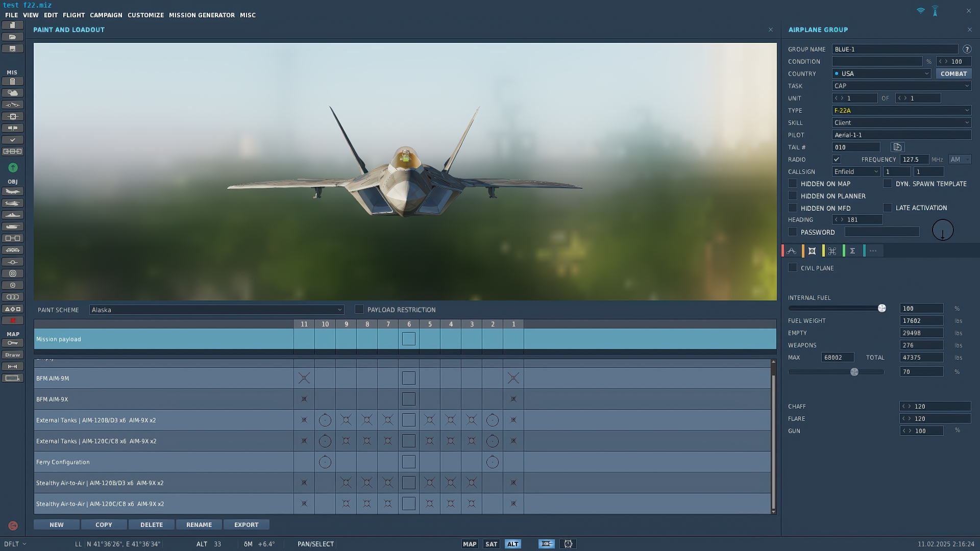Image resolution: width=980 pixels, height=551 pixels.
Task: Click the helicopter object icon
Action: (13, 203)
